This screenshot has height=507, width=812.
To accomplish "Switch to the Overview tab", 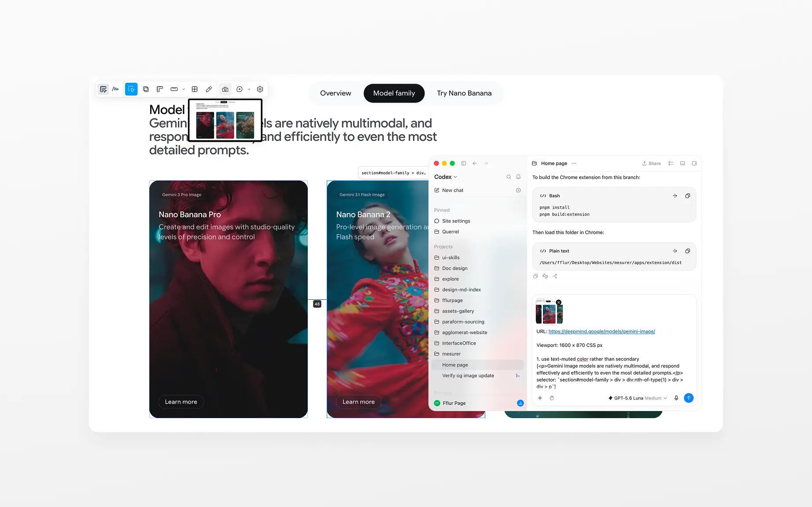I will (x=336, y=93).
